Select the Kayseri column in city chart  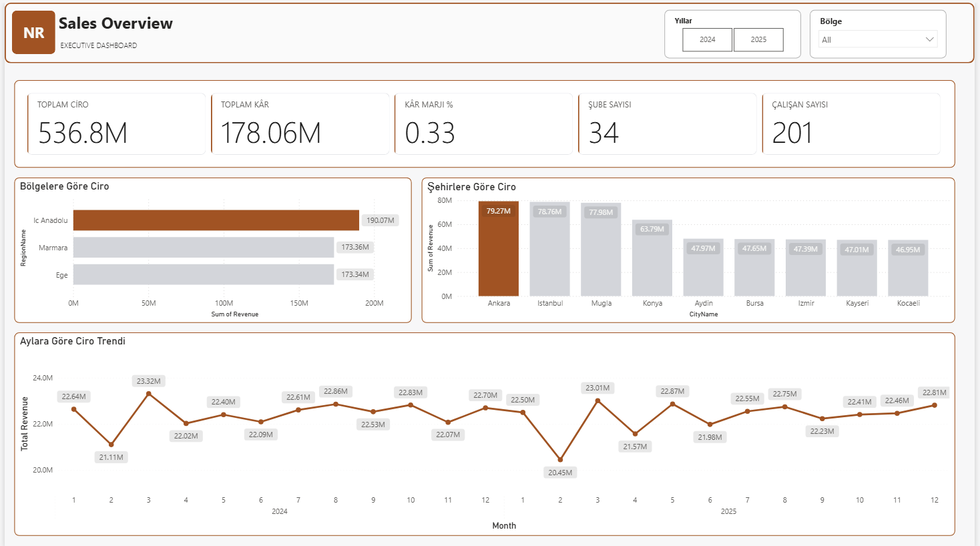click(857, 268)
